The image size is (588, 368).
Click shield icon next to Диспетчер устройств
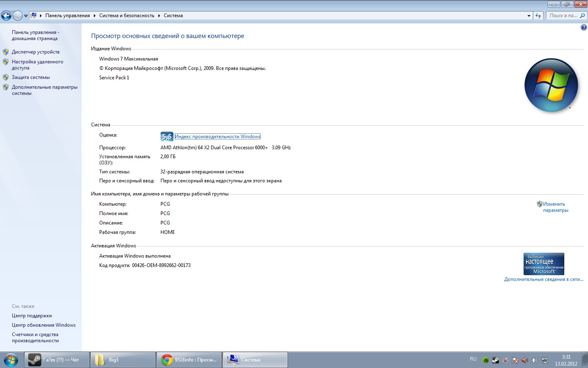pyautogui.click(x=6, y=52)
